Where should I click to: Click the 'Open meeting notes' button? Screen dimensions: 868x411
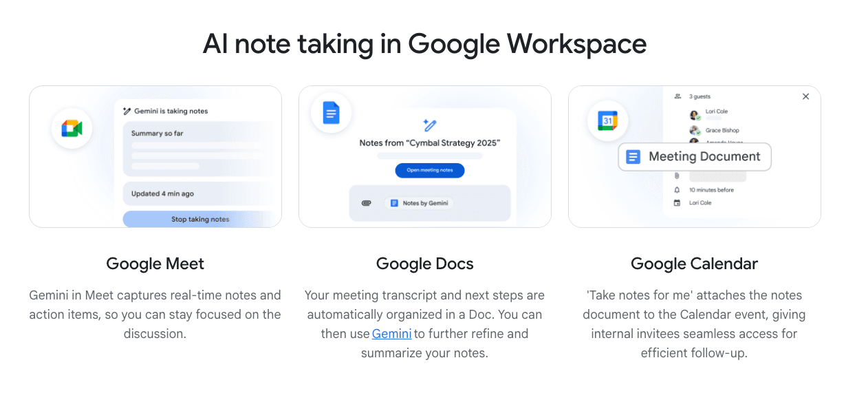(x=430, y=170)
